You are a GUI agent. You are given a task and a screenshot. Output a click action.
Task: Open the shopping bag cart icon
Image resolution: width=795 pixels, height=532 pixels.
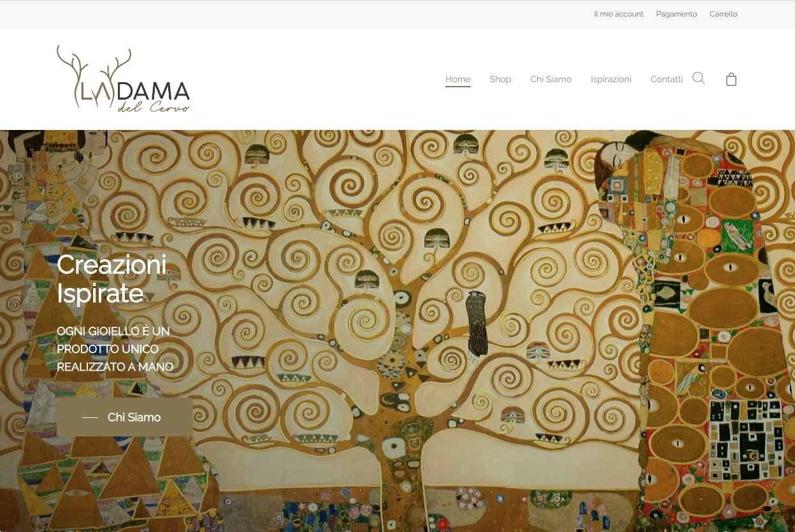731,79
